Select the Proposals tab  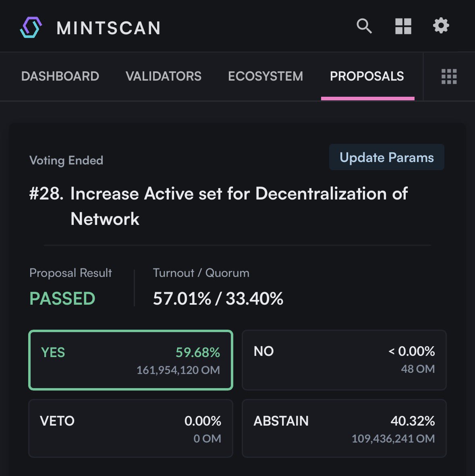pos(367,76)
